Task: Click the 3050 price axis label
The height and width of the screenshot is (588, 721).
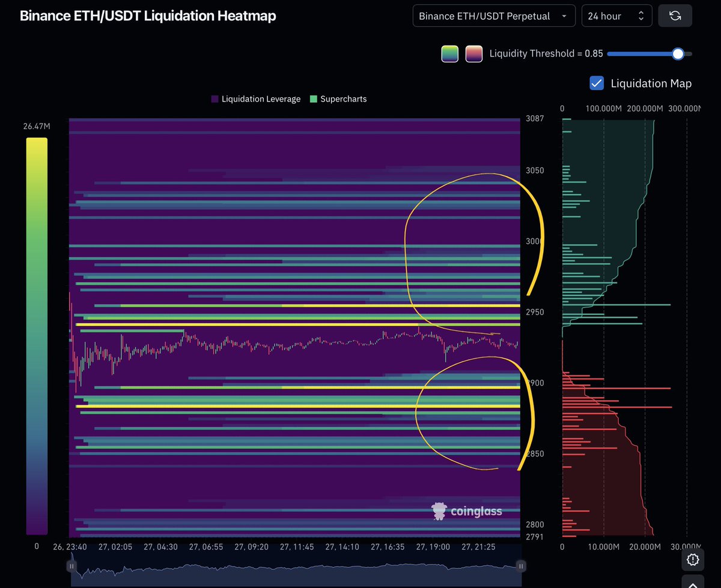Action: (x=534, y=171)
